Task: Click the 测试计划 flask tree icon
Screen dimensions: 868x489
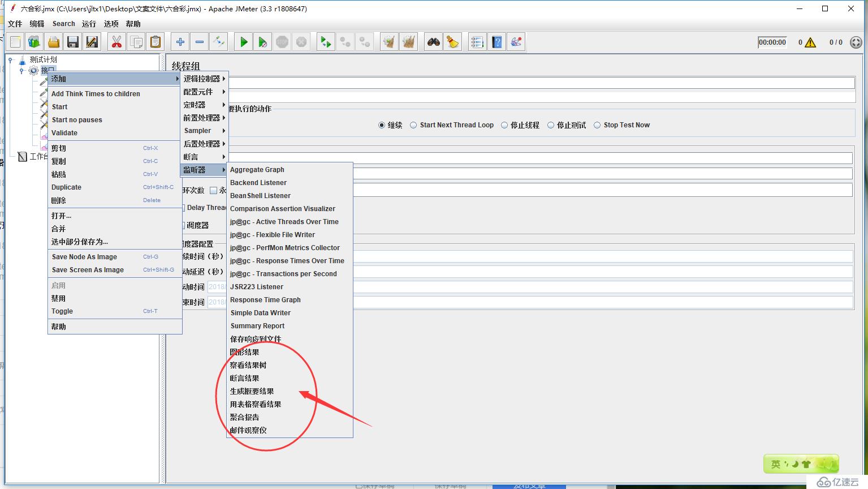Action: (22, 59)
